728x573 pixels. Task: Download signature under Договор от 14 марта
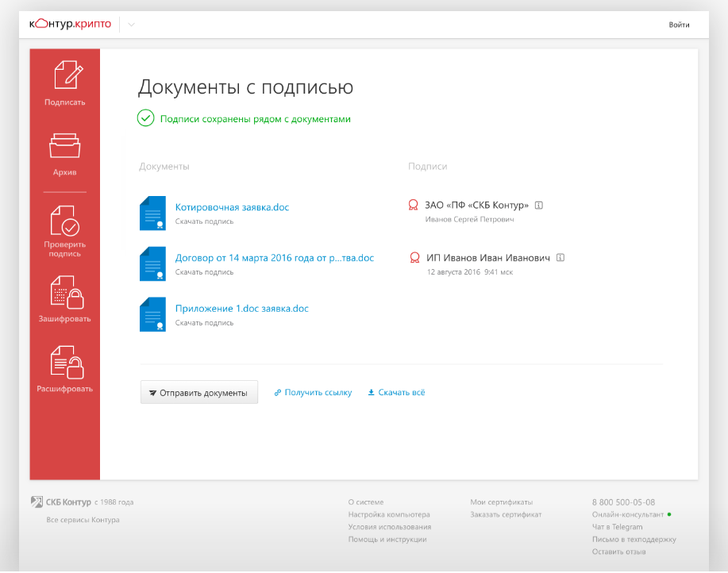point(204,272)
